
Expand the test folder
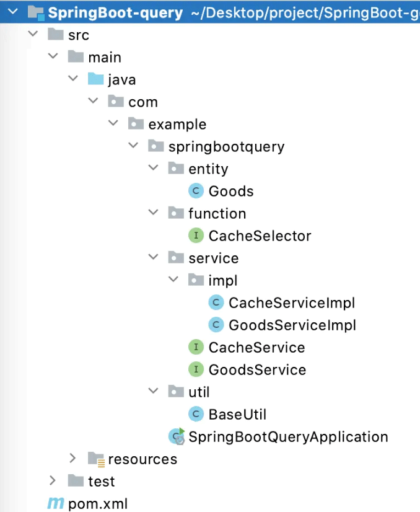point(54,481)
